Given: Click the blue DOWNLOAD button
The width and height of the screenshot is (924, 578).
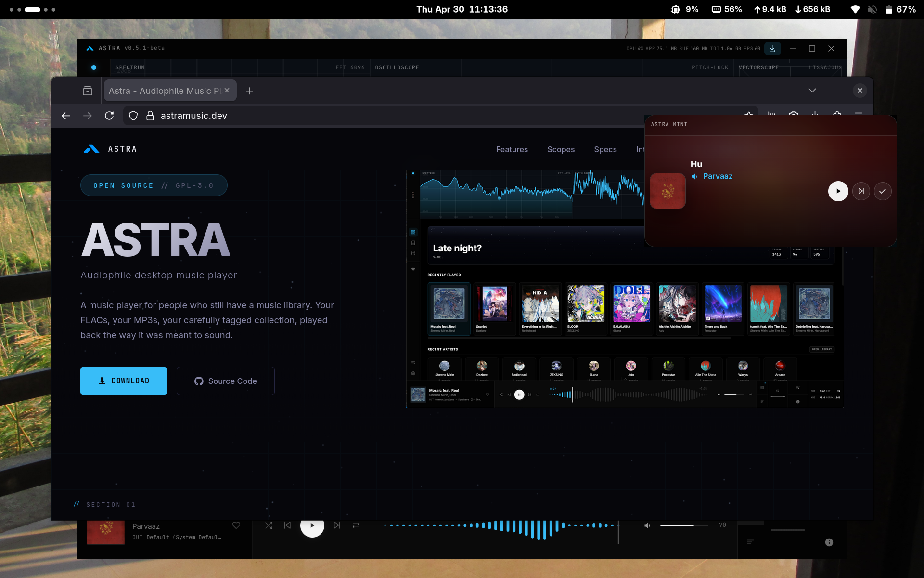Looking at the screenshot, I should [124, 381].
